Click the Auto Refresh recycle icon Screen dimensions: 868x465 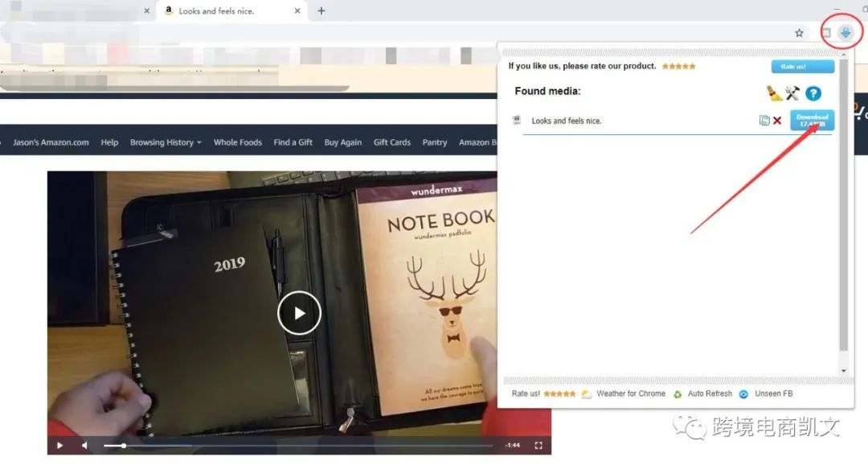677,393
